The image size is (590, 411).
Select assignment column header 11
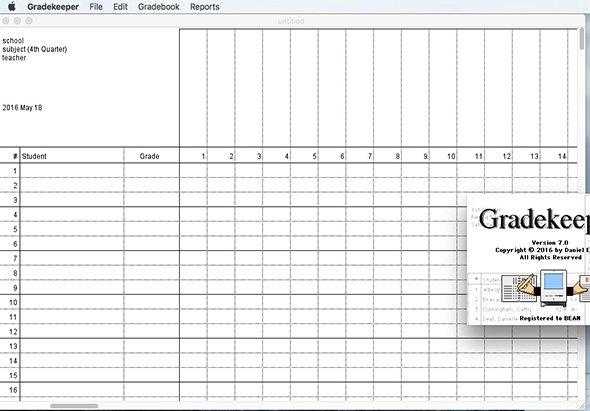click(x=471, y=156)
